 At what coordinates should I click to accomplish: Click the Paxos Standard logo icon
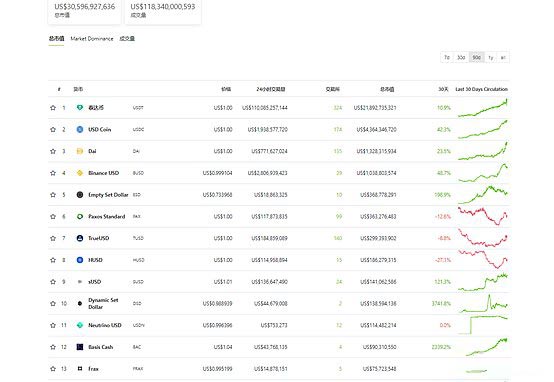coord(80,216)
